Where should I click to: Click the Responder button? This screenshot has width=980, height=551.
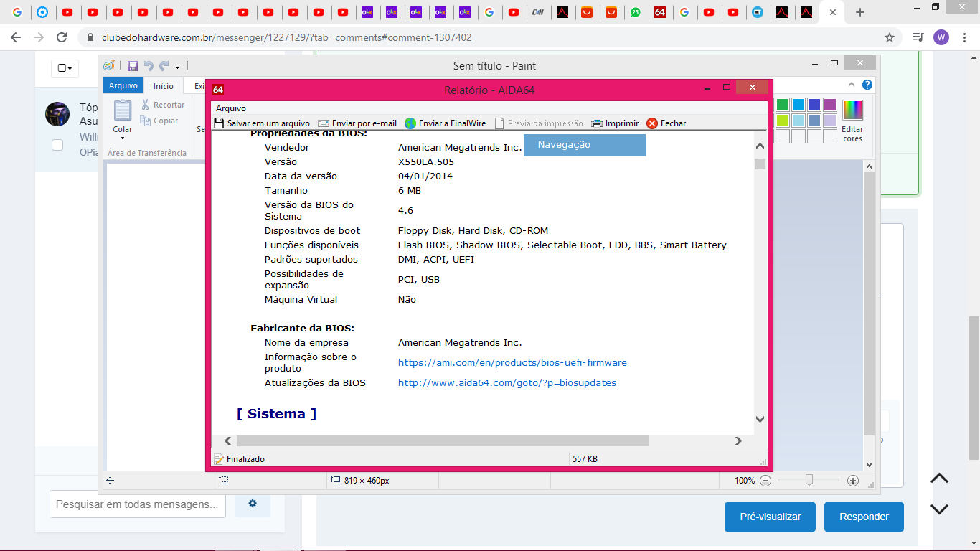(864, 517)
